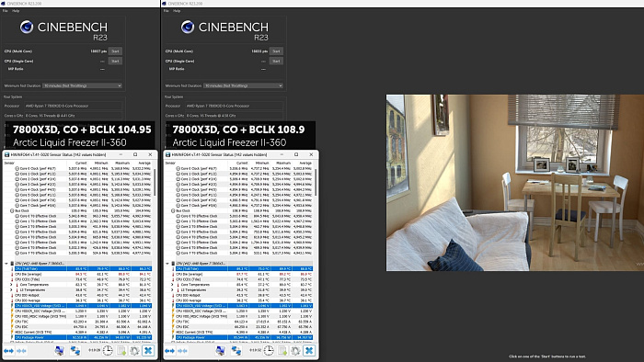This screenshot has height=362, width=644.
Task: Click Cinebench logo sphere in left window
Action: click(27, 27)
